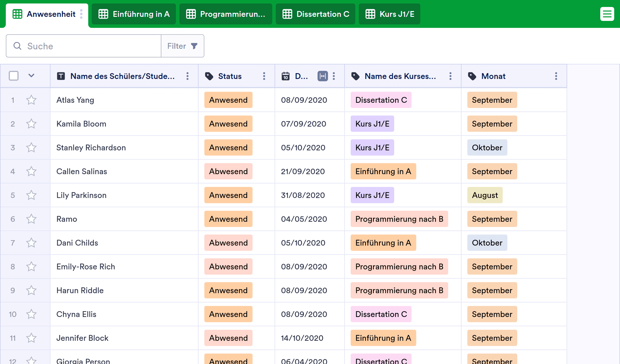This screenshot has height=364, width=620.
Task: Click the tag icon in Monat header
Action: tap(472, 76)
